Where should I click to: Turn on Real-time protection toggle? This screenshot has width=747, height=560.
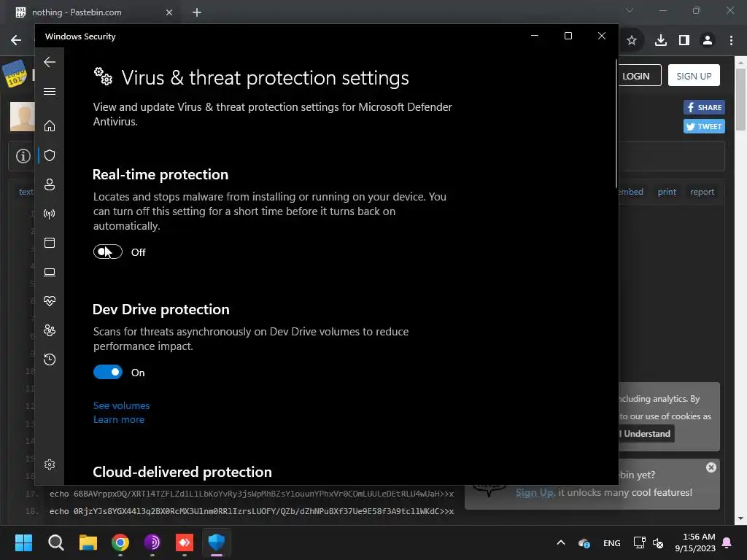pos(108,252)
